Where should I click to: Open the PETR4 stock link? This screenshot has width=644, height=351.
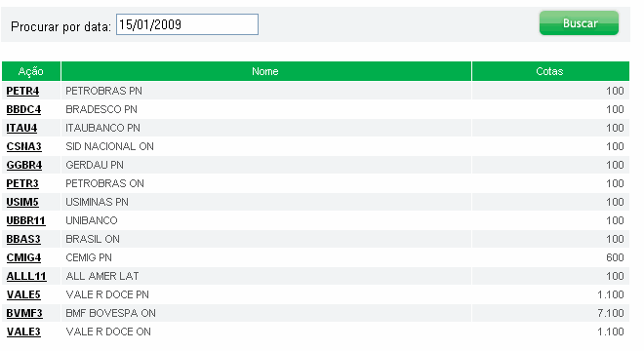pyautogui.click(x=22, y=91)
